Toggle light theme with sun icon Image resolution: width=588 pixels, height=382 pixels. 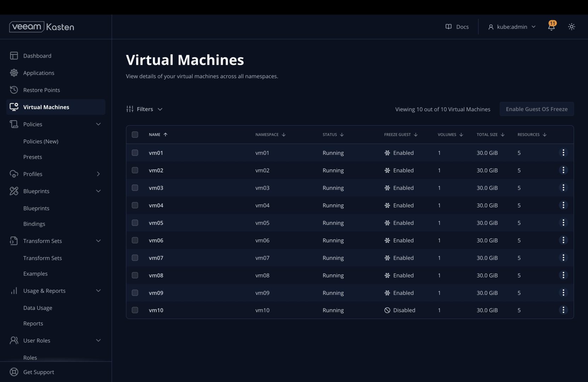pos(571,27)
